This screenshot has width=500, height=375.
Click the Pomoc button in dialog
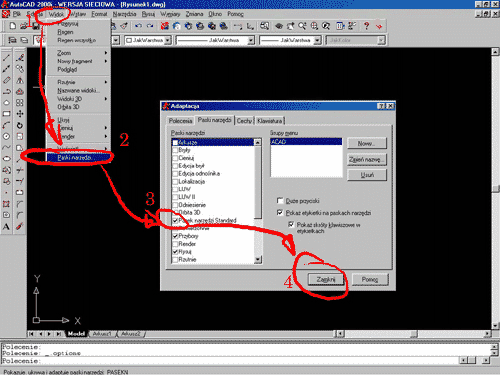[370, 279]
